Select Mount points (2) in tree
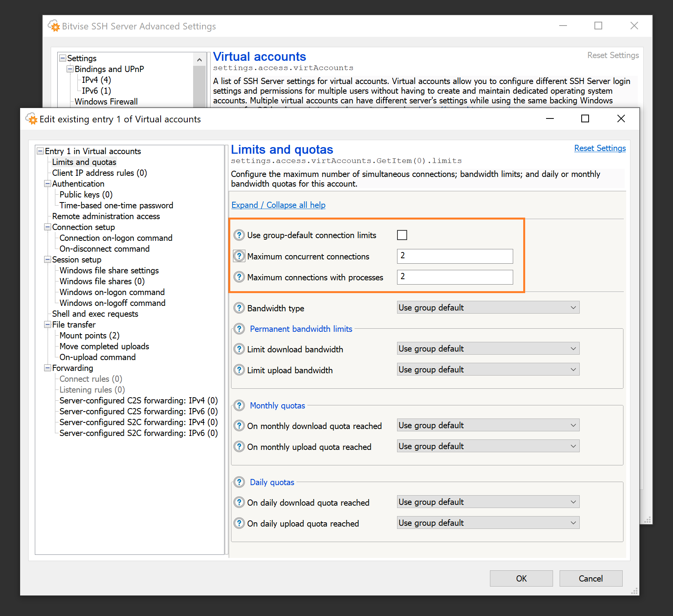This screenshot has height=616, width=673. pyautogui.click(x=89, y=336)
